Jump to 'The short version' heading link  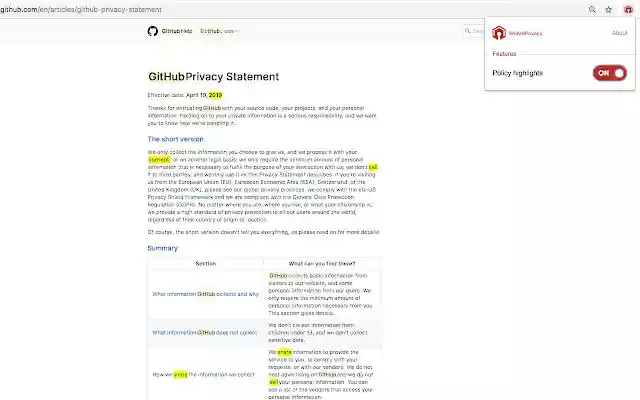pos(176,139)
